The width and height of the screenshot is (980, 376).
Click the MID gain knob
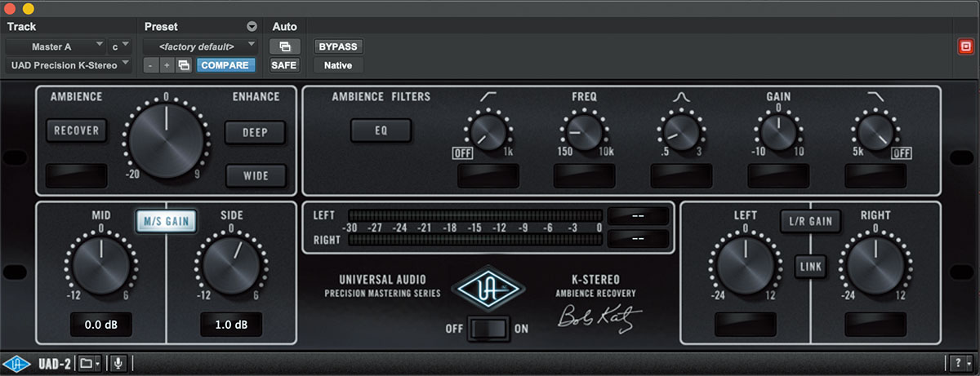tap(100, 266)
